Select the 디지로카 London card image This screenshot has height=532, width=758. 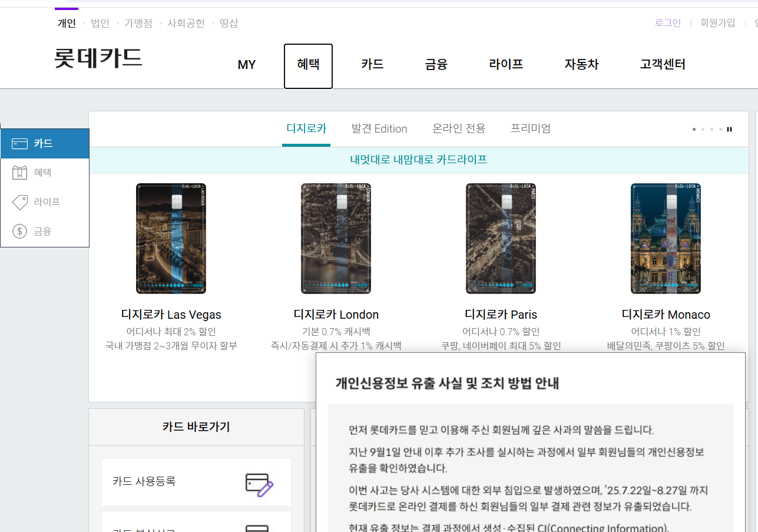(x=336, y=239)
